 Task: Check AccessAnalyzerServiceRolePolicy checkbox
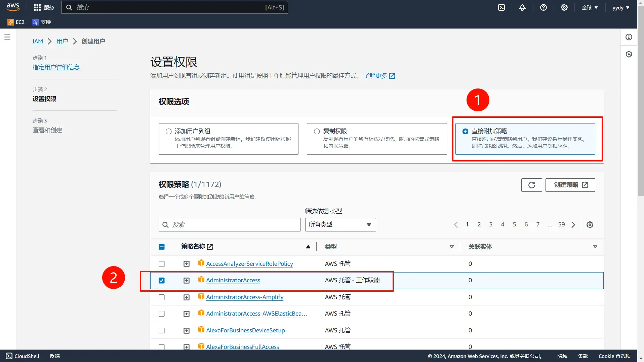(x=162, y=264)
